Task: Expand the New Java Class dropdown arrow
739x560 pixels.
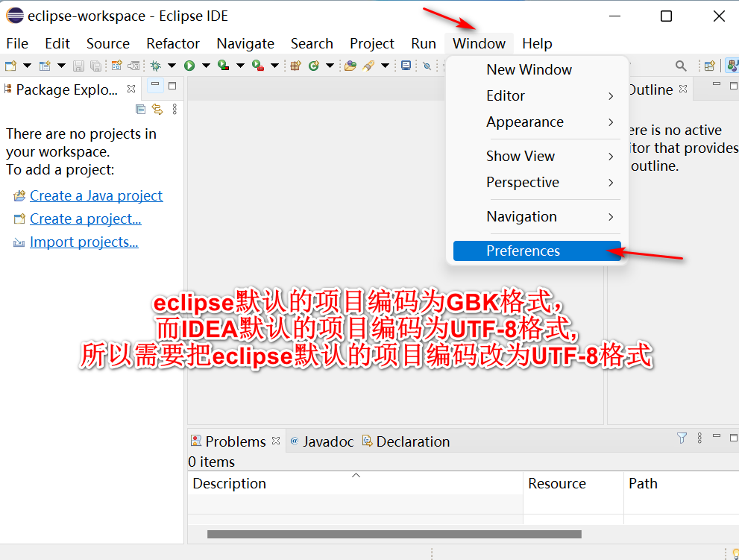Action: 330,66
